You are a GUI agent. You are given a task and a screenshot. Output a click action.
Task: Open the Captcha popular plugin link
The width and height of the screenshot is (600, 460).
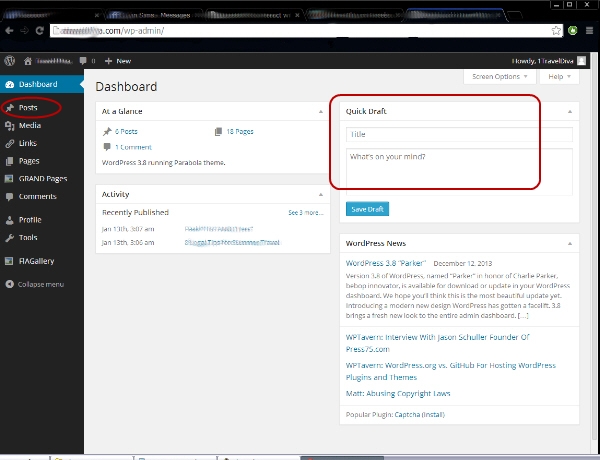(x=407, y=414)
